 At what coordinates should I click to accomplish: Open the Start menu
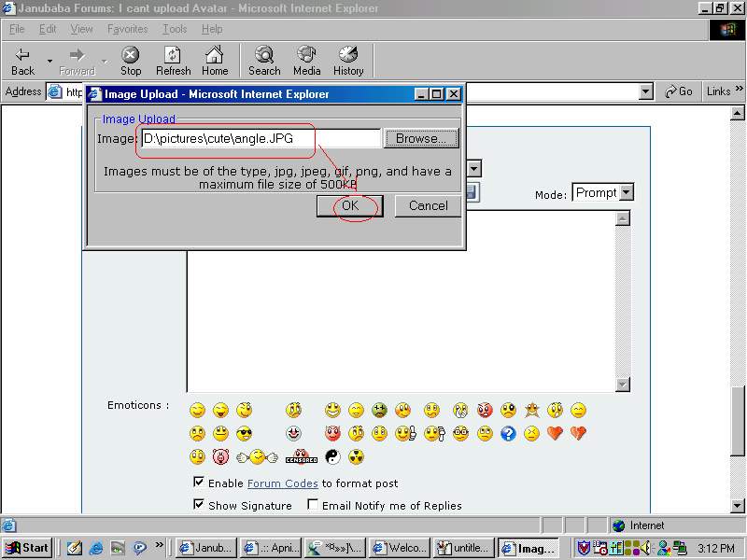click(x=28, y=548)
